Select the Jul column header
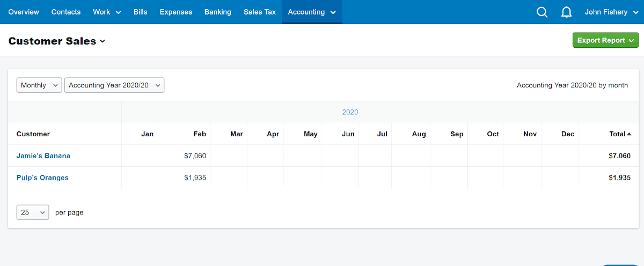Screen dimensions: 644x266 pyautogui.click(x=382, y=134)
